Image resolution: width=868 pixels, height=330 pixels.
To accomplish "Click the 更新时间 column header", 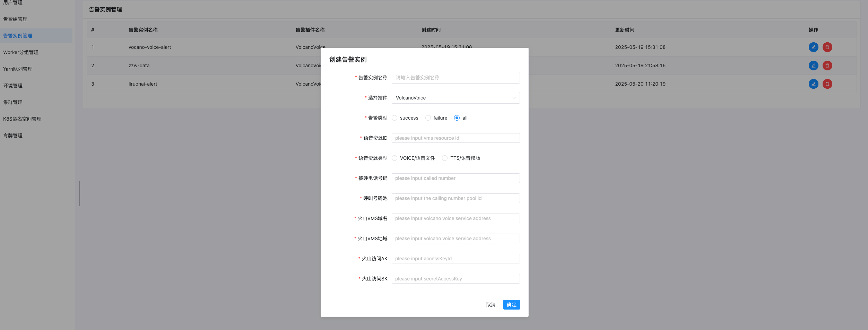I will 625,30.
